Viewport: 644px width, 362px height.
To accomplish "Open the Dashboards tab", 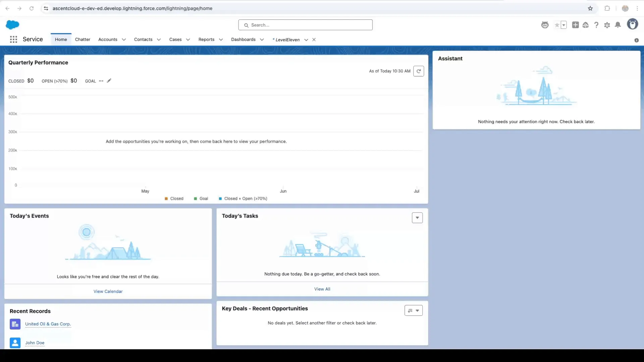I will click(x=243, y=40).
